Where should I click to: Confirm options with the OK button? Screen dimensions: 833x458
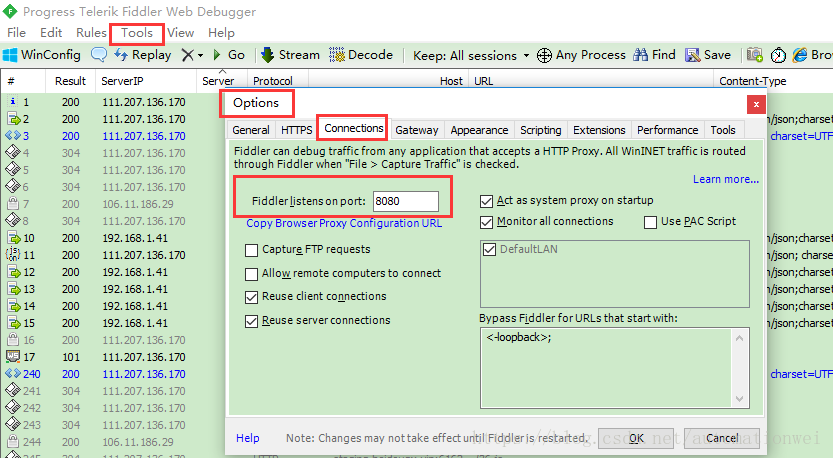point(636,438)
